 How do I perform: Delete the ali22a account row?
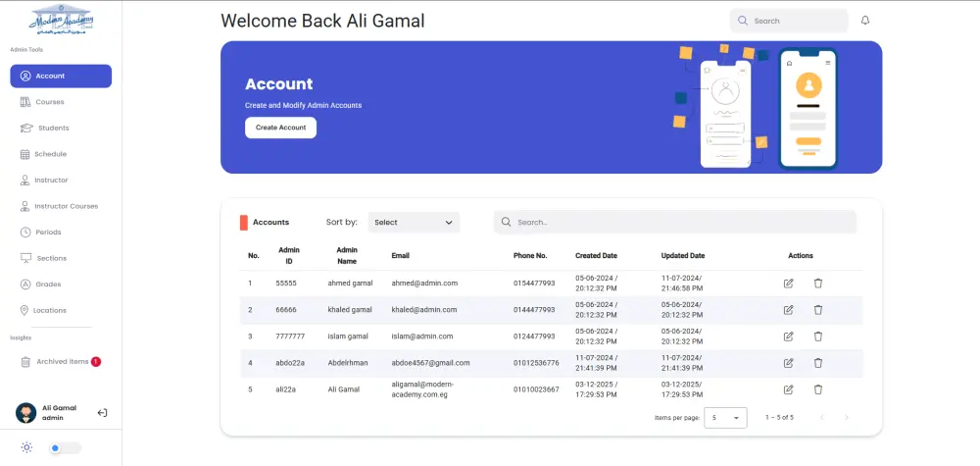[818, 389]
